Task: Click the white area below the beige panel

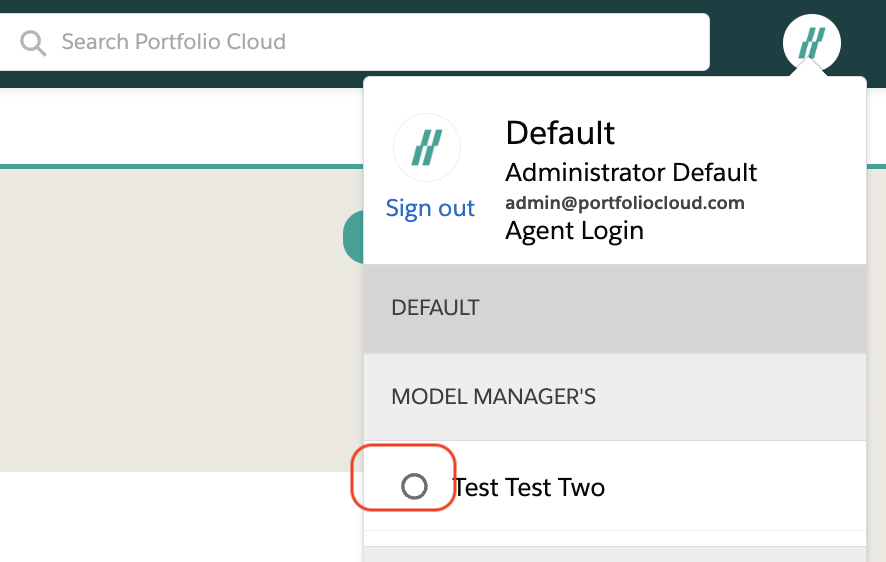Action: (180, 517)
